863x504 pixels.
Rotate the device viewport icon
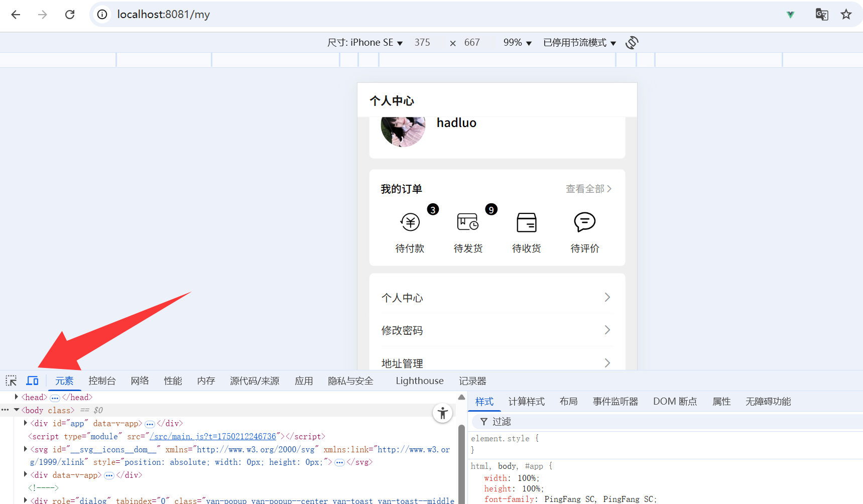(632, 43)
